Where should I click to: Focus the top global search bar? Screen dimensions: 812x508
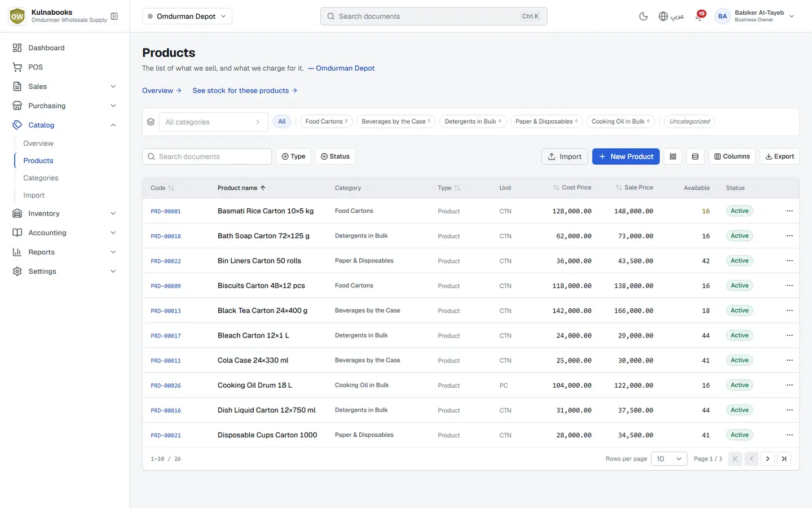click(434, 16)
